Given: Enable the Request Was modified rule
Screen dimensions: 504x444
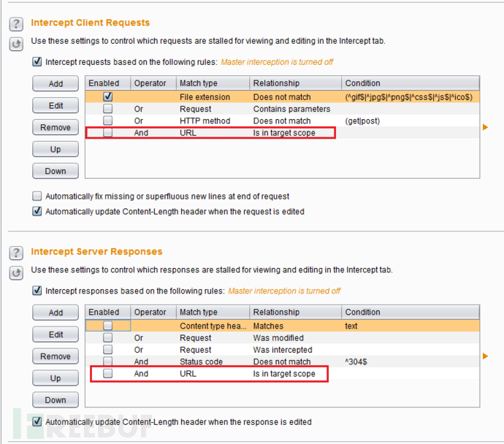Looking at the screenshot, I should (107, 337).
